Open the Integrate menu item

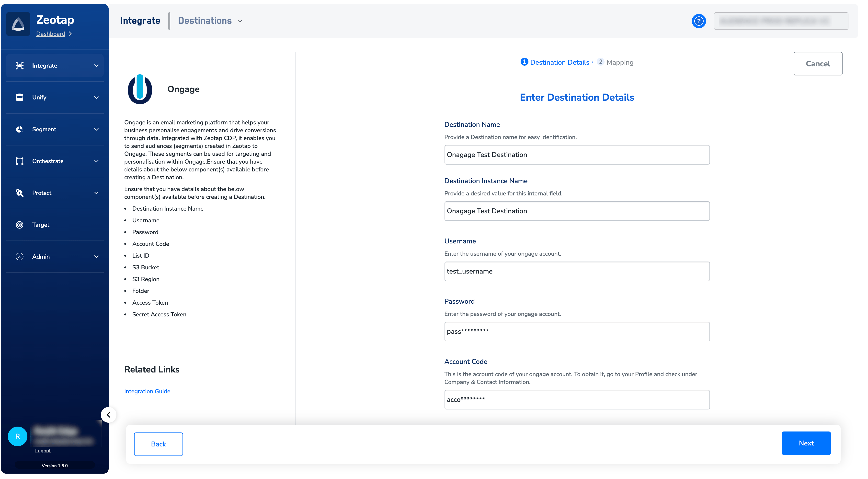click(x=55, y=65)
